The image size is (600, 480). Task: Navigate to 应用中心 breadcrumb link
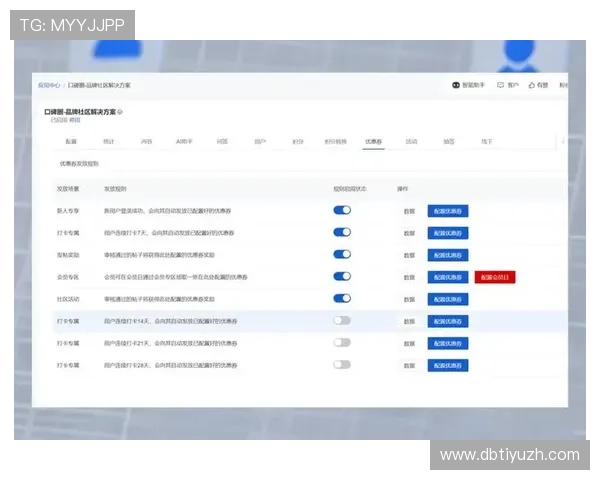[x=49, y=86]
